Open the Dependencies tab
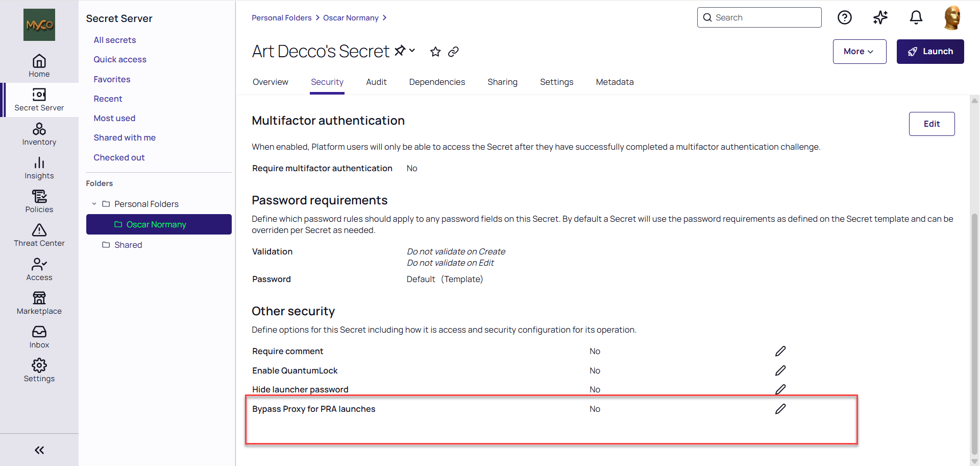The height and width of the screenshot is (466, 980). 437,82
